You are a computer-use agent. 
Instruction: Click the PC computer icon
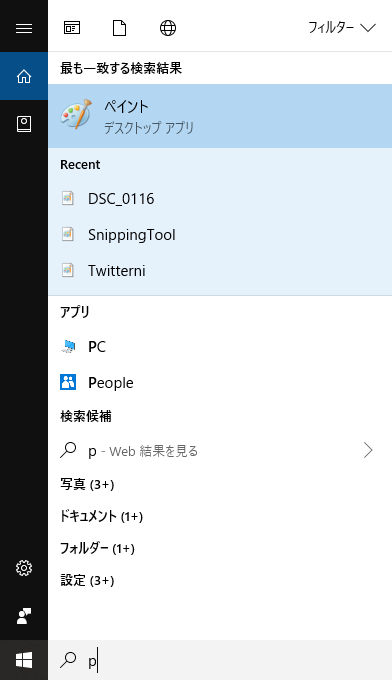click(68, 347)
